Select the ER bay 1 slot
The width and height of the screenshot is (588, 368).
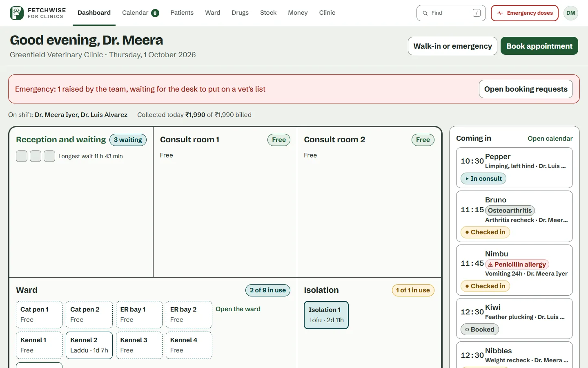click(x=139, y=314)
